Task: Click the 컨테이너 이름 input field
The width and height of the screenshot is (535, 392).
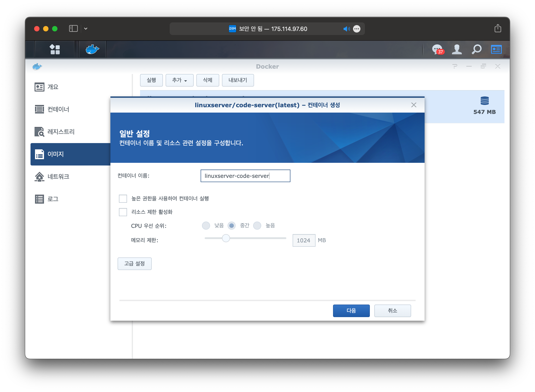Action: pyautogui.click(x=245, y=176)
